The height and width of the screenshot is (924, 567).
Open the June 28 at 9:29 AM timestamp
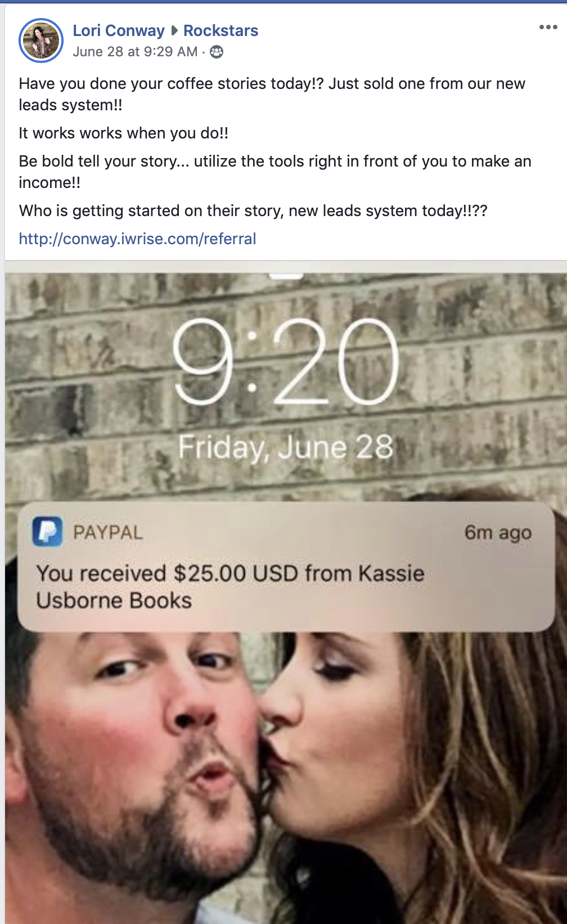coord(135,52)
